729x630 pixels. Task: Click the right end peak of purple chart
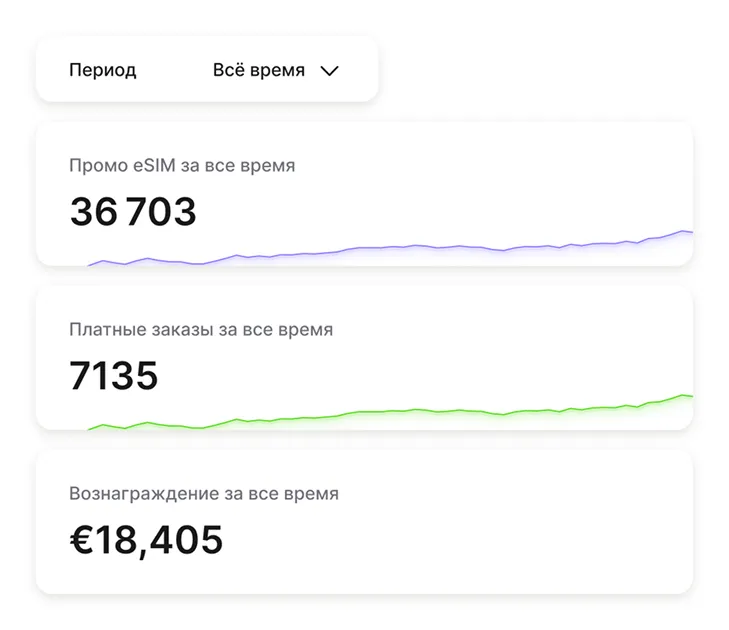pyautogui.click(x=684, y=232)
